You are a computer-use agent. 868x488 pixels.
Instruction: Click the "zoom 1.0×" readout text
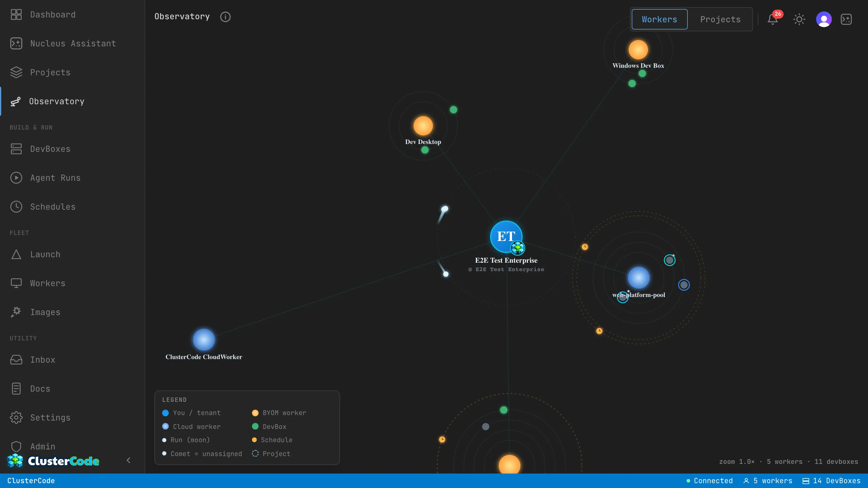[x=737, y=462]
